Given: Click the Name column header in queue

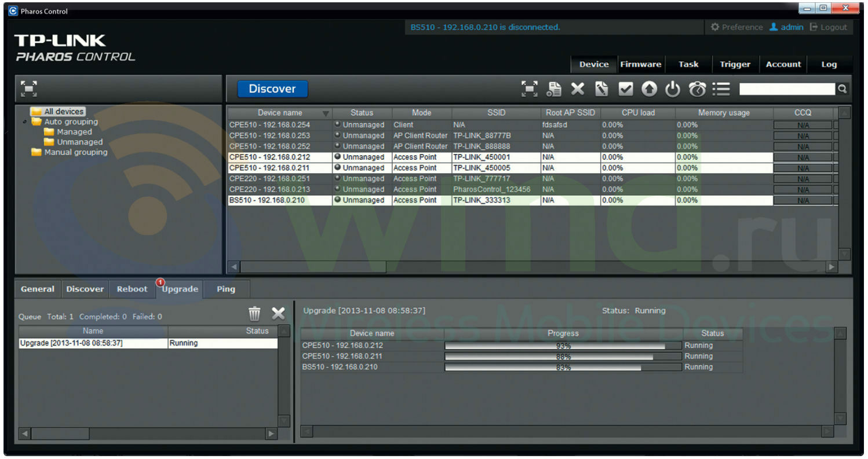Looking at the screenshot, I should pyautogui.click(x=93, y=331).
